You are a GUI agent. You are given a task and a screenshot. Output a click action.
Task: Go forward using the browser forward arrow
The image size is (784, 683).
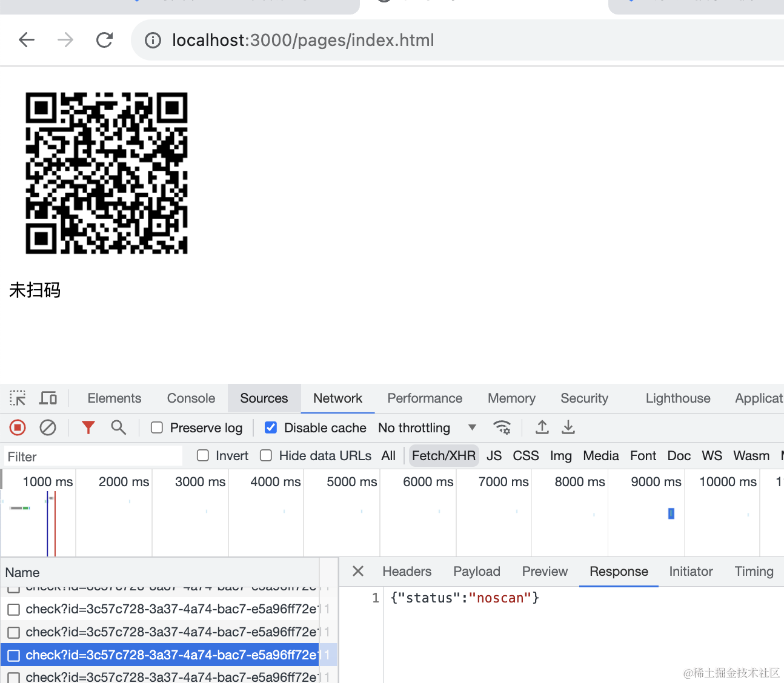[x=65, y=40]
